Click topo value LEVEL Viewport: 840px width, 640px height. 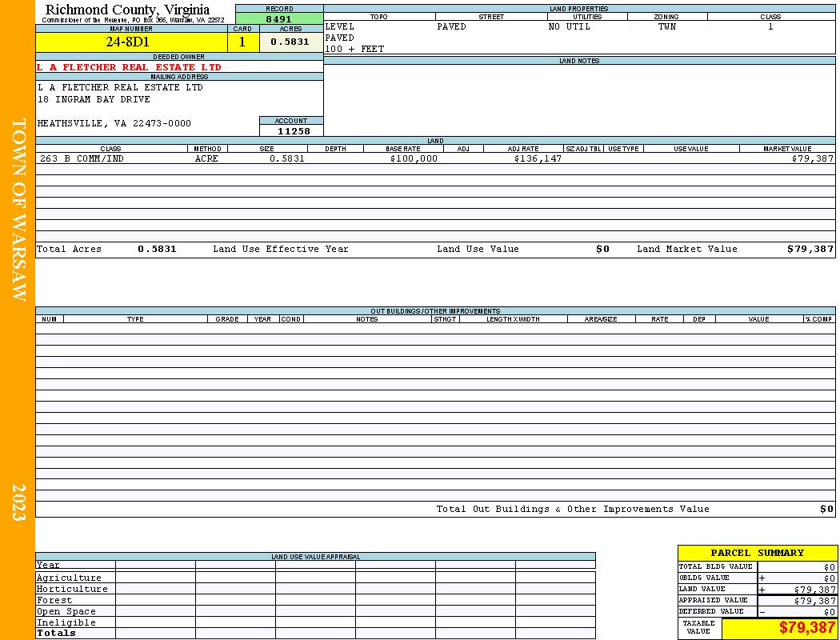[x=340, y=26]
